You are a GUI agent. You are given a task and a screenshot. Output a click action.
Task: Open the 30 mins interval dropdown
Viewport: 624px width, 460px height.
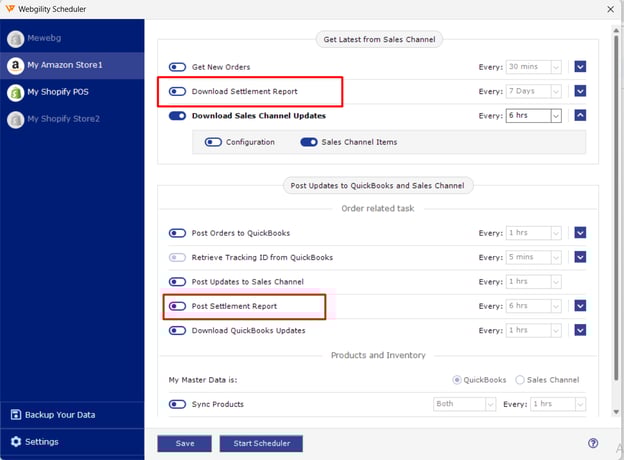click(534, 67)
